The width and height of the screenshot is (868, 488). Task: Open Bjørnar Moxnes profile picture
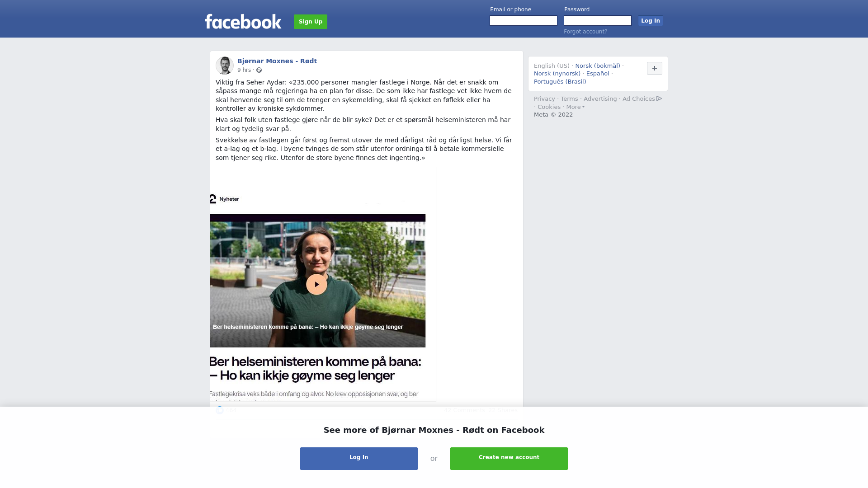225,66
